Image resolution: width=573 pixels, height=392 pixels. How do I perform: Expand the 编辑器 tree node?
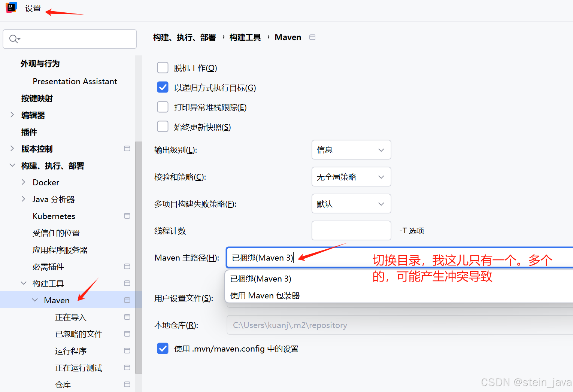tap(12, 115)
